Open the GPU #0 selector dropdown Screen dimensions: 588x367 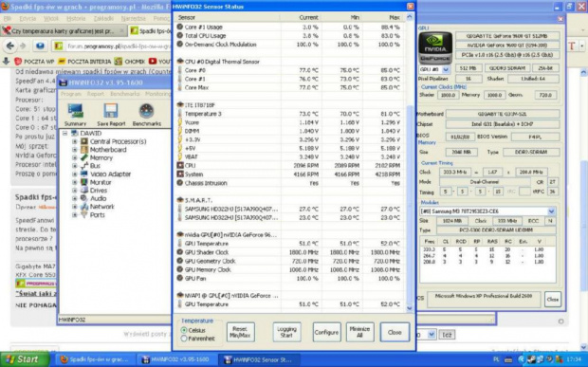(446, 70)
